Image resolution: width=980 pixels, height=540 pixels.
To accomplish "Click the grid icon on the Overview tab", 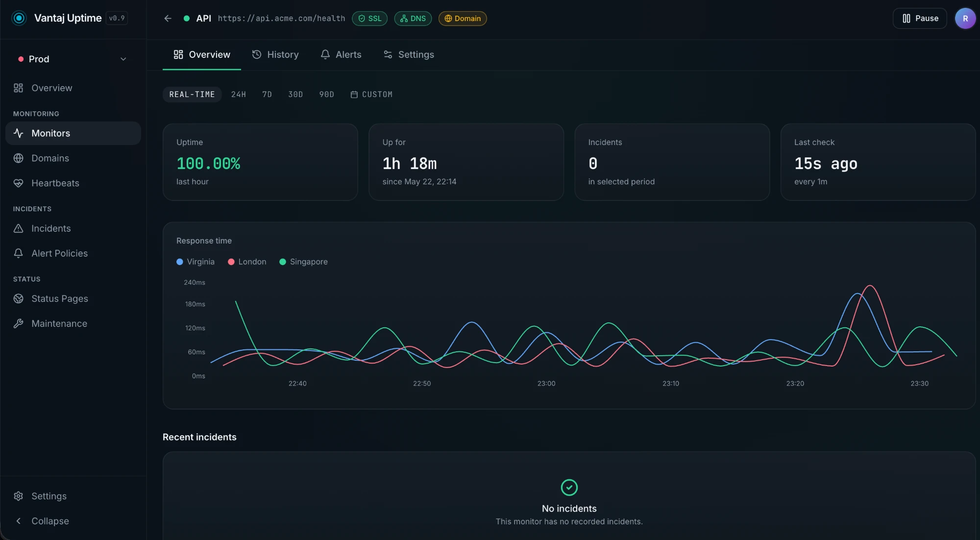I will tap(178, 54).
